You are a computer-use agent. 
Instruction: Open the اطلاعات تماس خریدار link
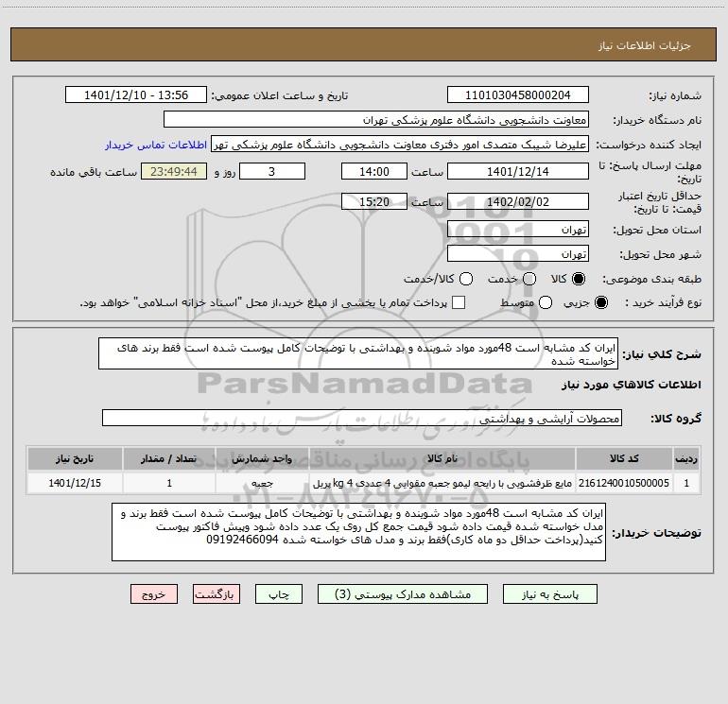(156, 145)
